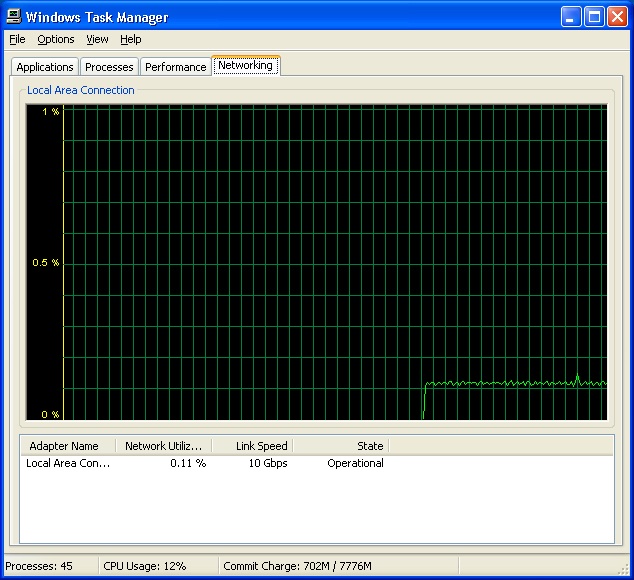
Task: Switch to the Performance tab
Action: point(175,67)
